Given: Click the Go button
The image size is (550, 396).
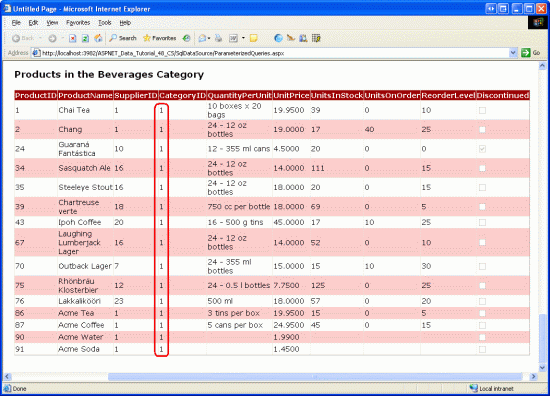Looking at the screenshot, I should (531, 53).
